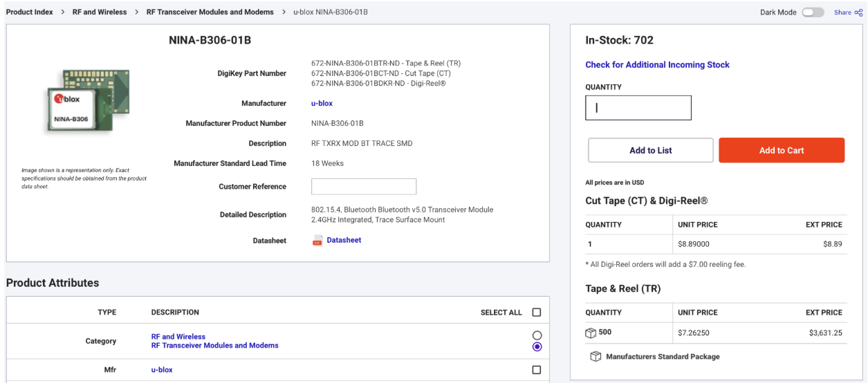The image size is (868, 383).
Task: Click the Add to Cart button
Action: [x=782, y=150]
